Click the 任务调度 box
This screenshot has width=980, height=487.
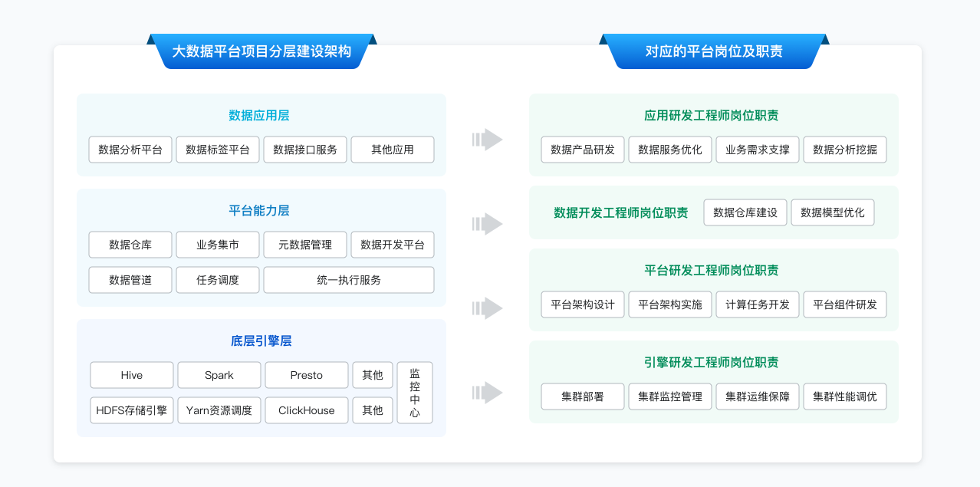pos(218,280)
